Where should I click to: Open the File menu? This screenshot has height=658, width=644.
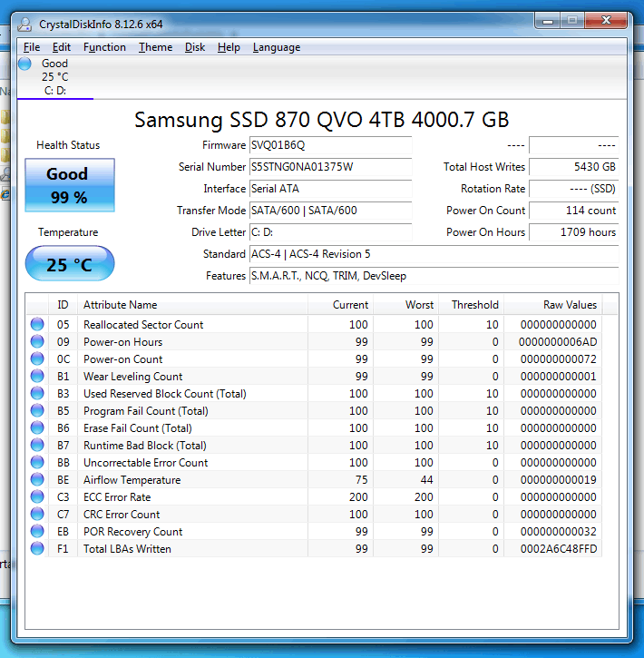click(x=32, y=47)
